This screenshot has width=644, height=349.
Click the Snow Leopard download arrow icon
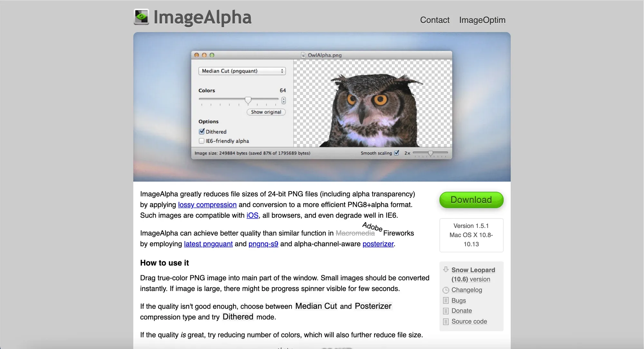pos(446,269)
